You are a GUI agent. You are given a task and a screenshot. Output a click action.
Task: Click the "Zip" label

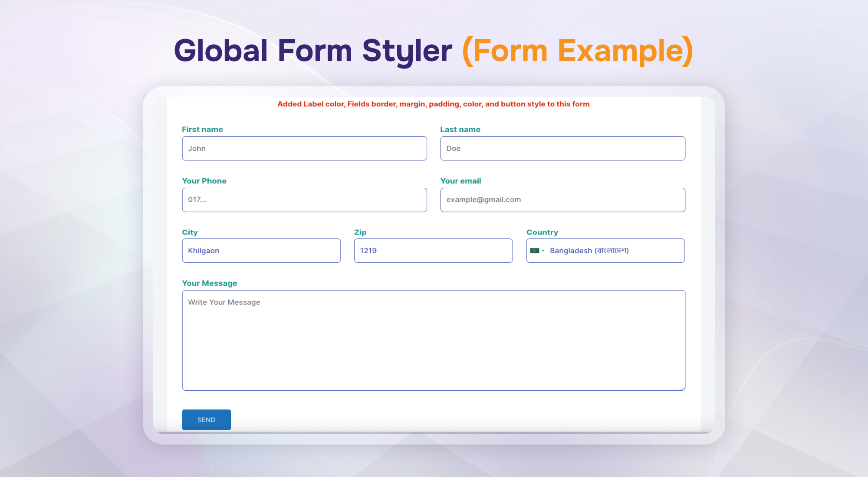360,232
